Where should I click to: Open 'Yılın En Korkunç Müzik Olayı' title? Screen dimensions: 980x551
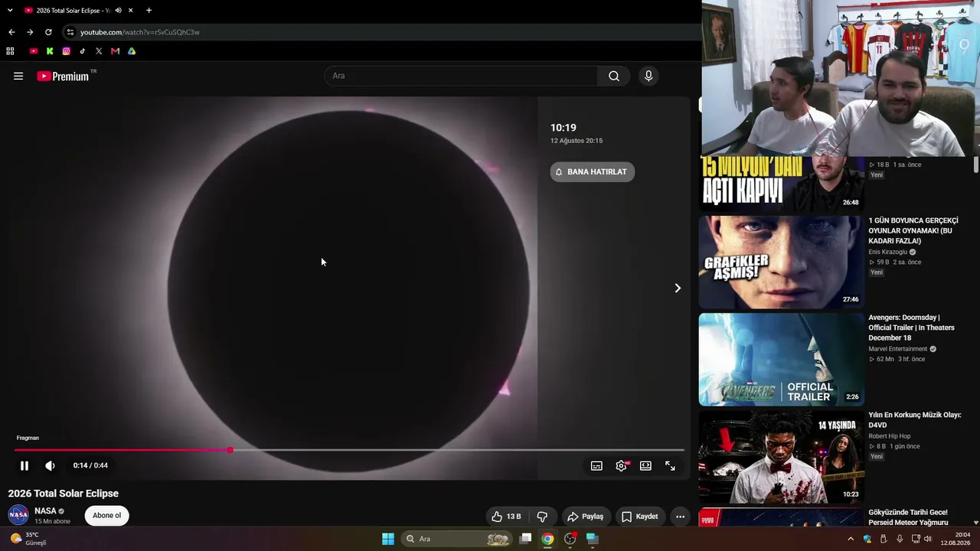pyautogui.click(x=914, y=419)
